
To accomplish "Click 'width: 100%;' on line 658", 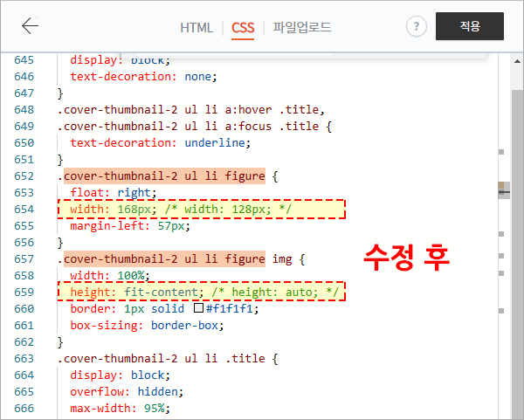I will 110,276.
